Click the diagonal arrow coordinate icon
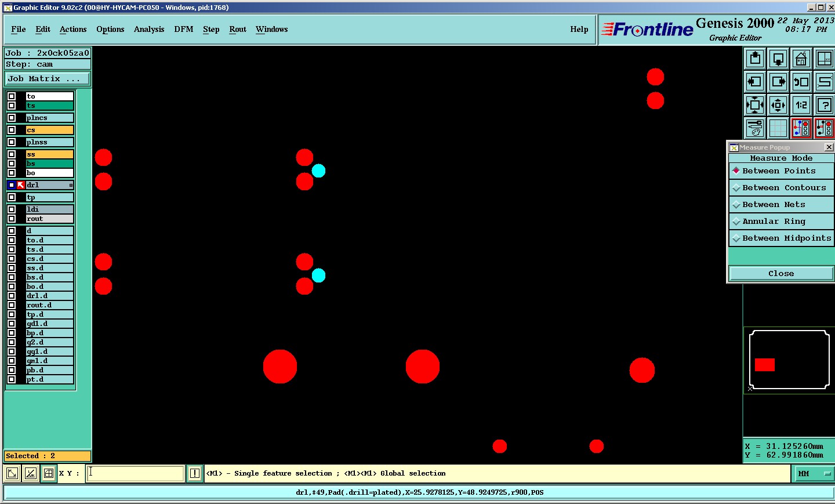This screenshot has width=835, height=504. pos(12,473)
